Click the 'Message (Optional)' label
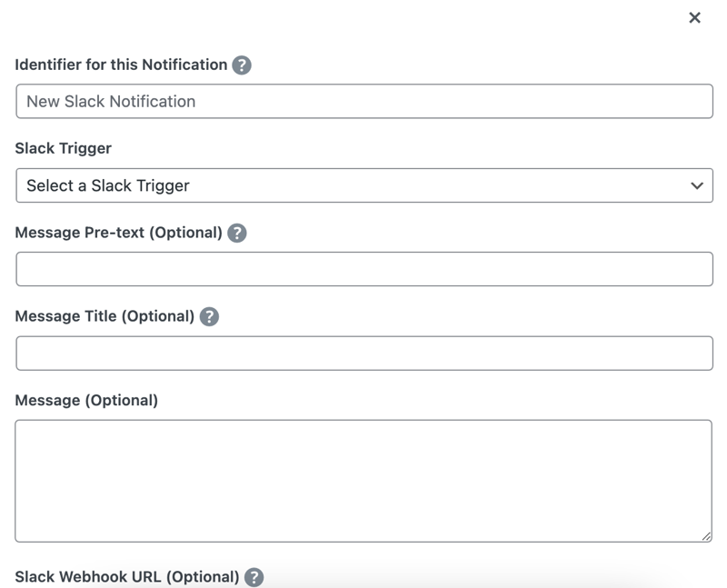This screenshot has height=588, width=727. pos(86,400)
